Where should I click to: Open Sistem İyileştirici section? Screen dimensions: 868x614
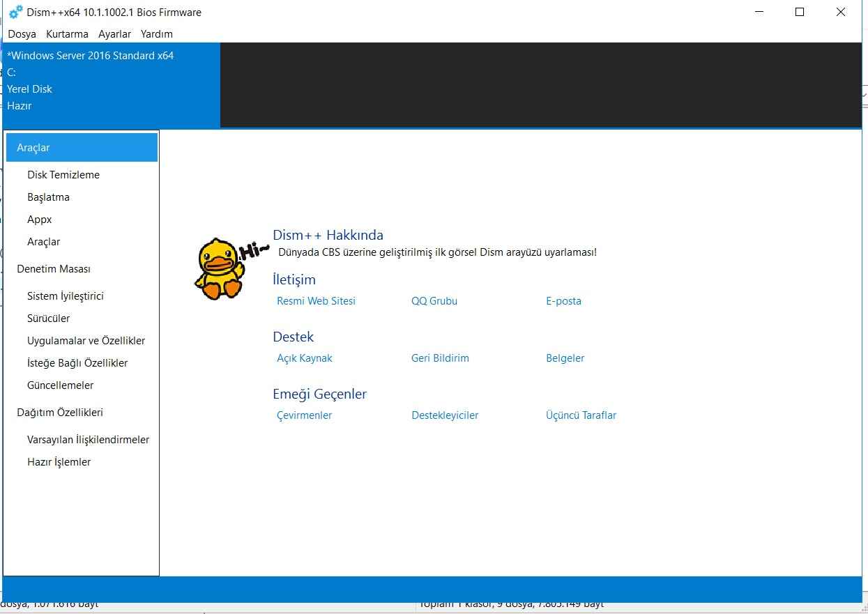pyautogui.click(x=66, y=296)
